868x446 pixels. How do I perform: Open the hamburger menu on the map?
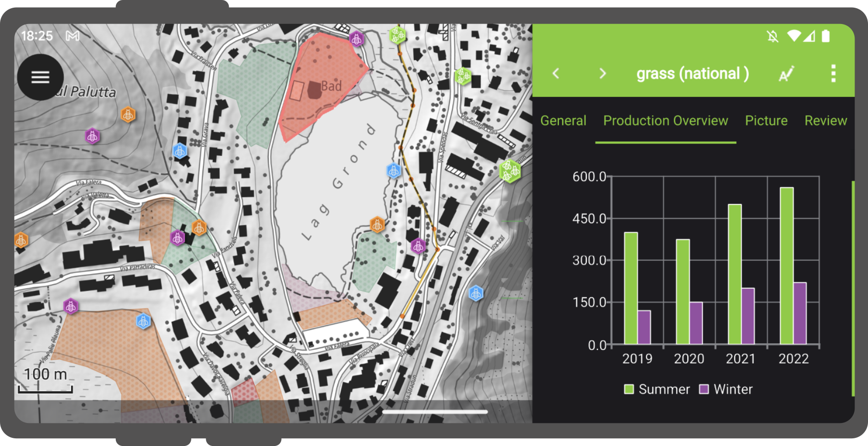tap(40, 77)
